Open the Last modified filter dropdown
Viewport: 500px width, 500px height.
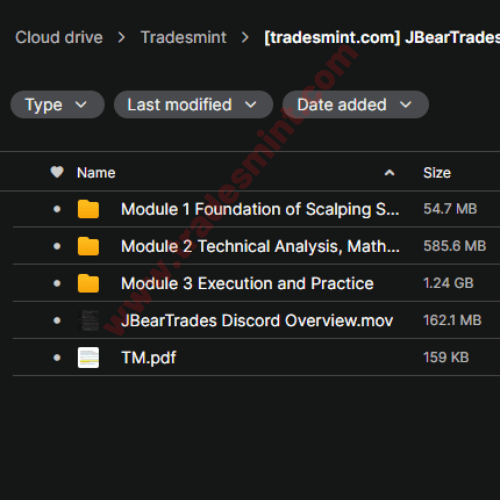pyautogui.click(x=193, y=105)
